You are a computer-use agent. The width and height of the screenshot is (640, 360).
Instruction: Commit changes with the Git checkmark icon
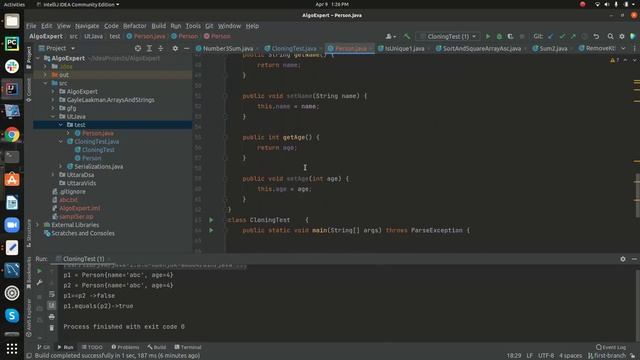point(562,36)
